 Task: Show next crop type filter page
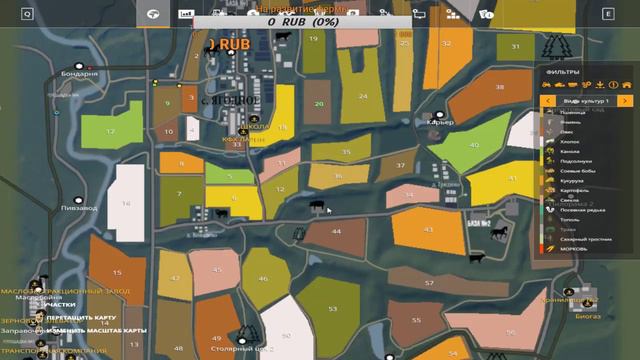pyautogui.click(x=625, y=101)
